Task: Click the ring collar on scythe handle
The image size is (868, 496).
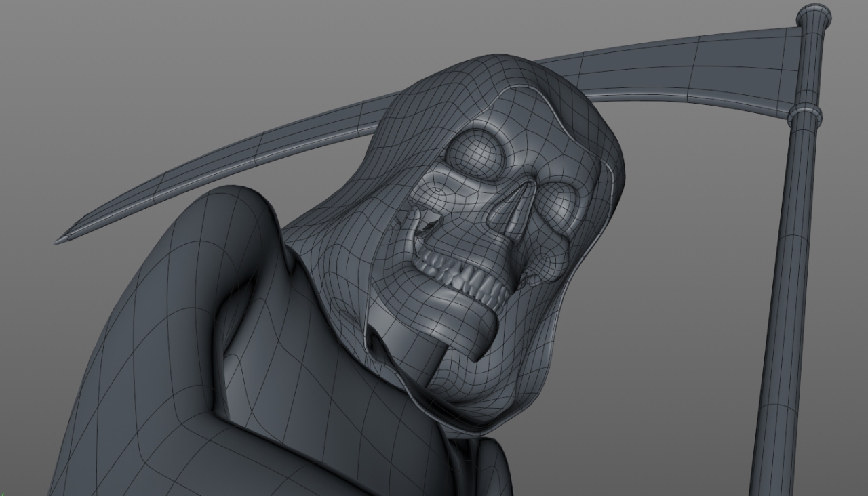Action: click(805, 114)
